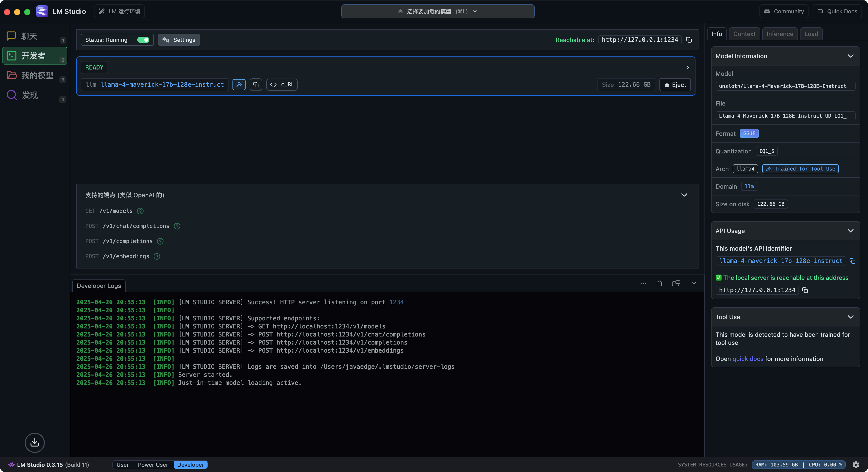The width and height of the screenshot is (868, 472).
Task: Open My Models (我的模型) folder icon
Action: point(11,75)
